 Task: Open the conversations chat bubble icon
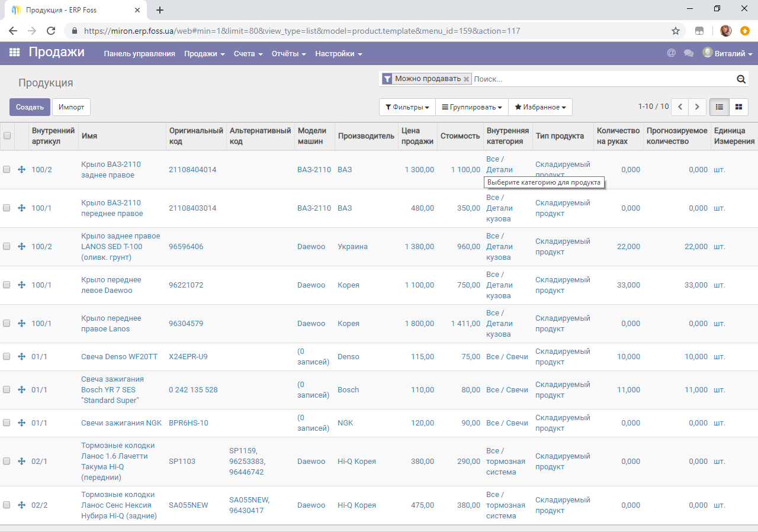[688, 53]
